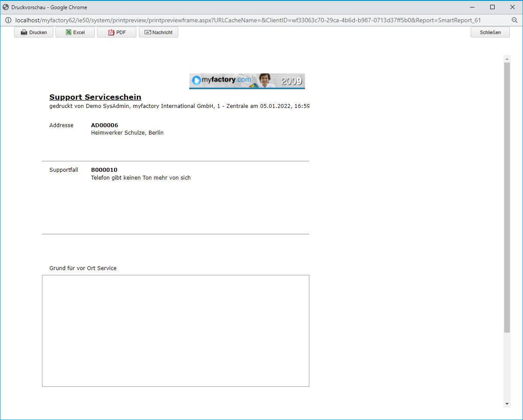
Task: Click the Supportfall label
Action: point(64,170)
